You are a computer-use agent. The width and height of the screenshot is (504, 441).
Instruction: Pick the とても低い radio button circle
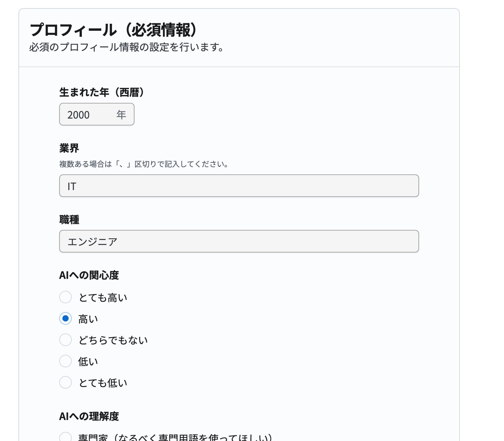(x=66, y=383)
